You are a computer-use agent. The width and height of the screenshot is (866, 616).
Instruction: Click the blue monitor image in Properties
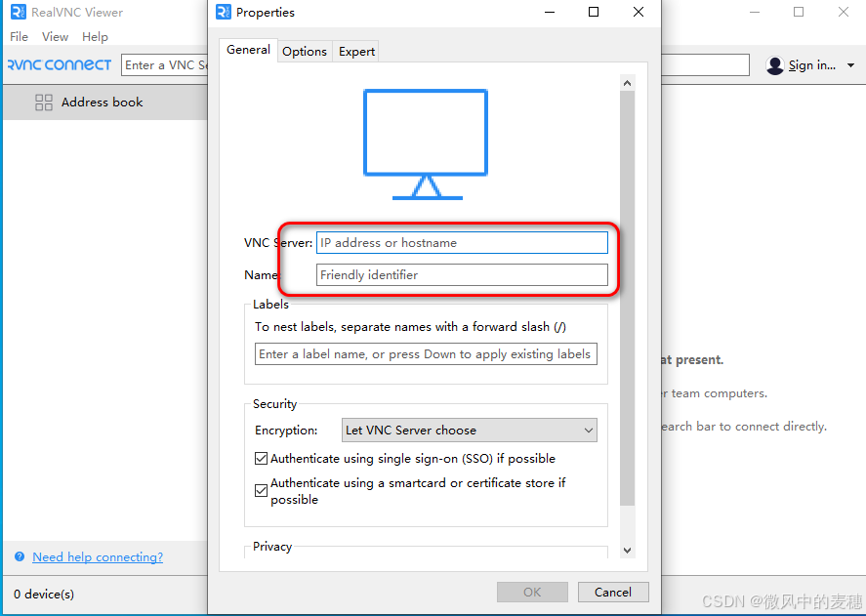coord(426,144)
